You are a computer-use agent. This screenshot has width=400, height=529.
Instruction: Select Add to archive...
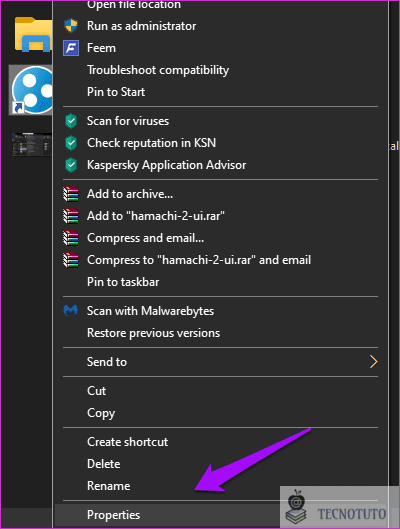(130, 194)
